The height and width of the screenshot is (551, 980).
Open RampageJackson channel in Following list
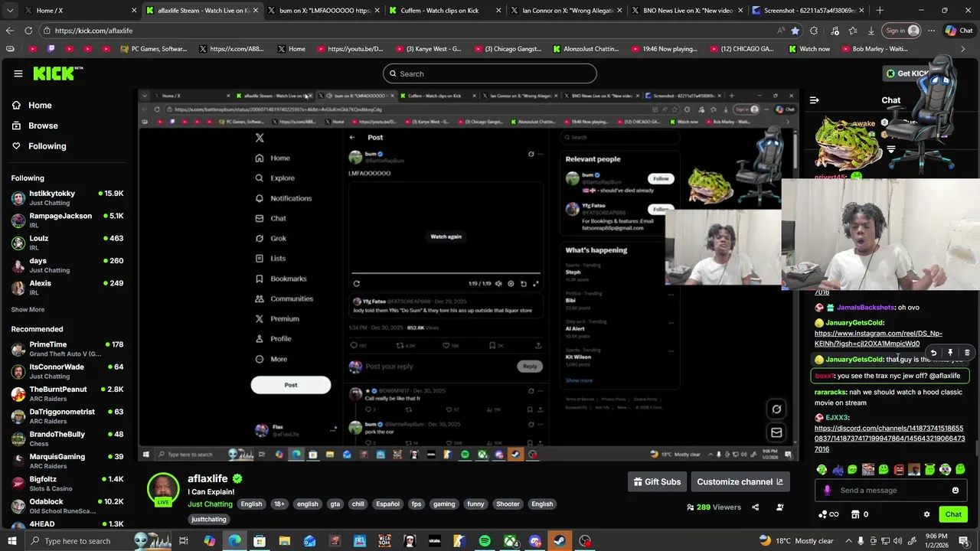[67, 220]
